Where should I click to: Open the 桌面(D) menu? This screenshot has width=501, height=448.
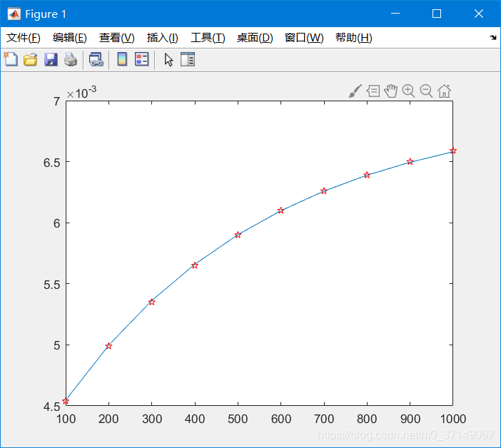point(255,38)
